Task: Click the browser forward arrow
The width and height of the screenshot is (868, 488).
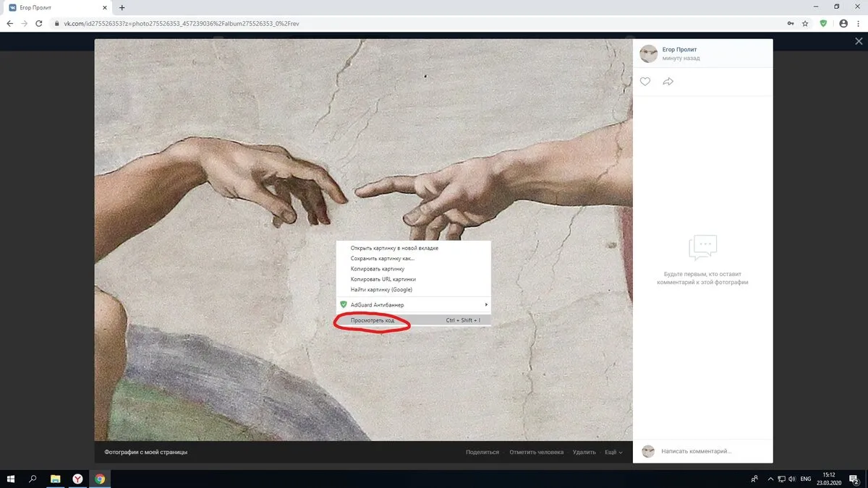Action: coord(25,23)
